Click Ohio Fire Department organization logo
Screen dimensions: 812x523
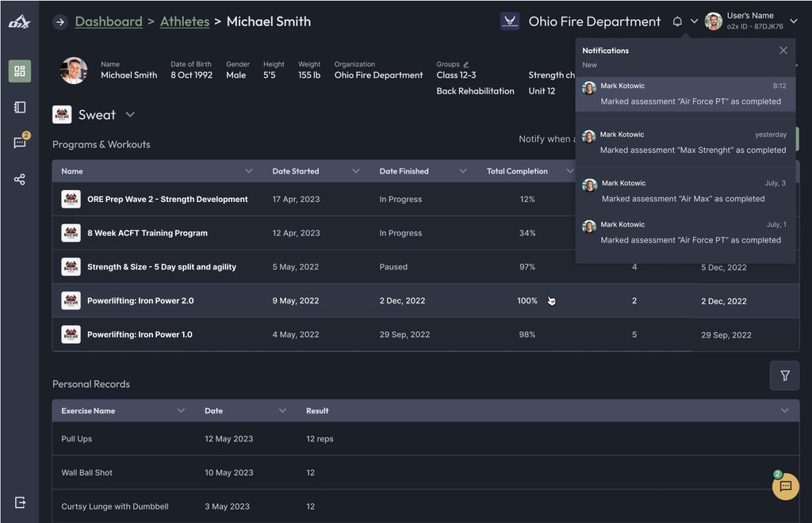[510, 21]
